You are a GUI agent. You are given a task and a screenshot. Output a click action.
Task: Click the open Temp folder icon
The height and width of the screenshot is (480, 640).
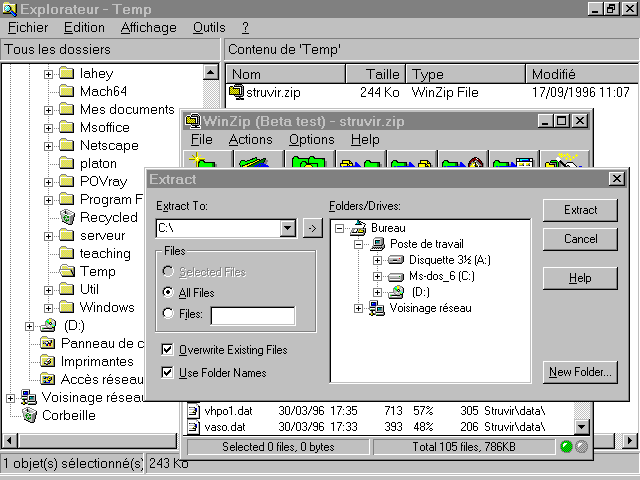(x=67, y=271)
